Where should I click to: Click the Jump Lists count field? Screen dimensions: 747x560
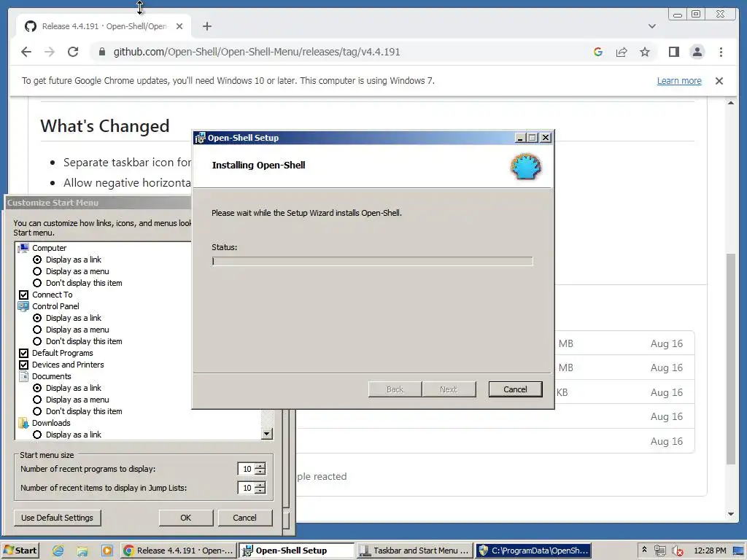point(247,488)
